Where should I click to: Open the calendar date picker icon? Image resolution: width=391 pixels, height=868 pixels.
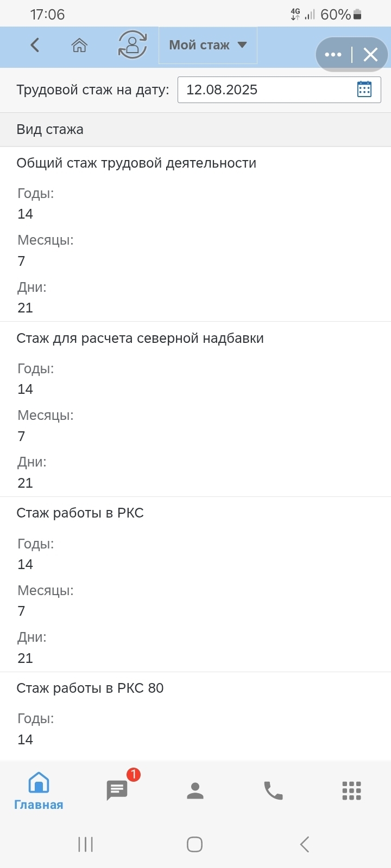364,90
